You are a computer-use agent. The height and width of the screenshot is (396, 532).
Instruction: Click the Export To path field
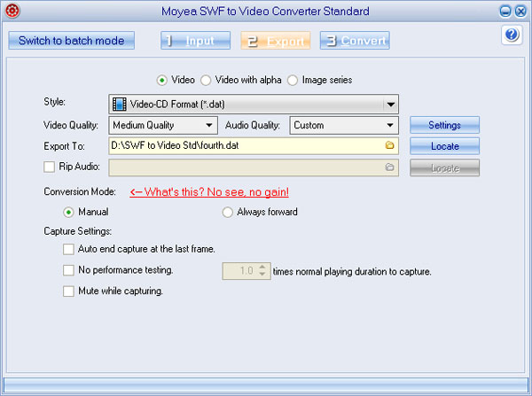pos(254,146)
